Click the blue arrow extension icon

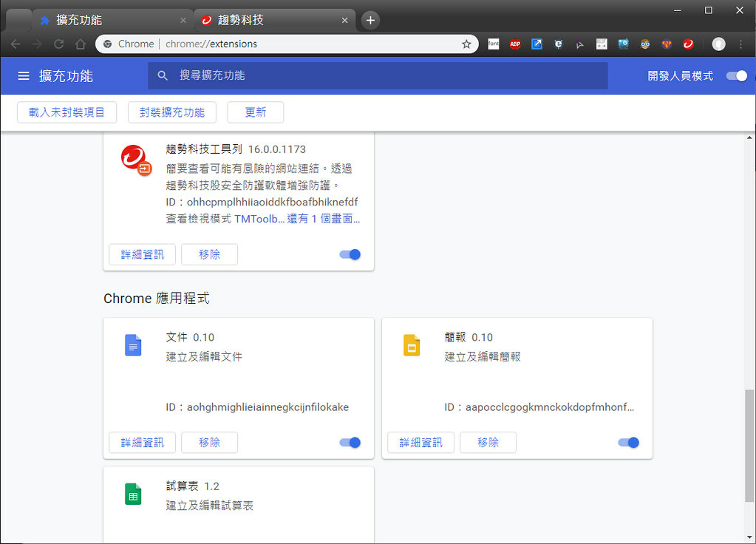(x=537, y=44)
